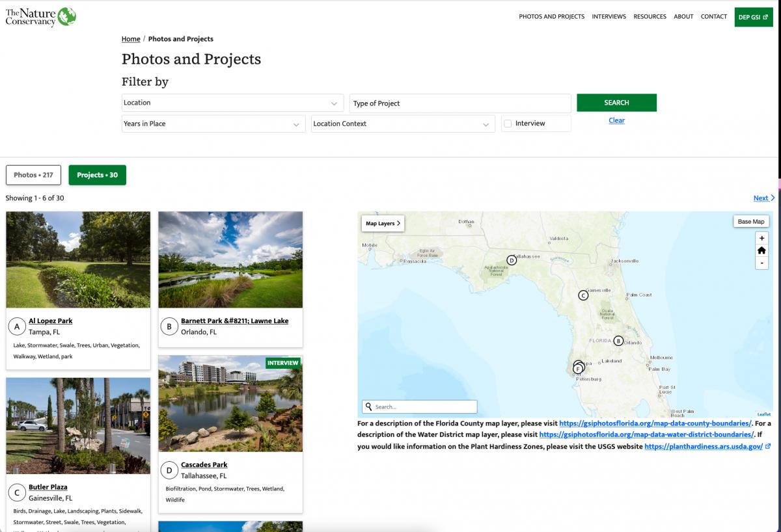This screenshot has height=532, width=781.
Task: Open the Location dropdown
Action: (232, 103)
